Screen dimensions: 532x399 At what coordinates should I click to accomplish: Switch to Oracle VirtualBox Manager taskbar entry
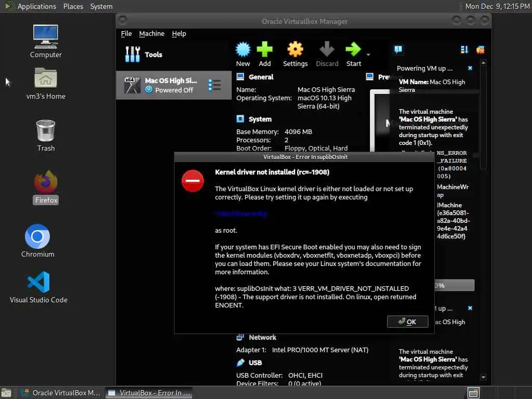coord(60,393)
